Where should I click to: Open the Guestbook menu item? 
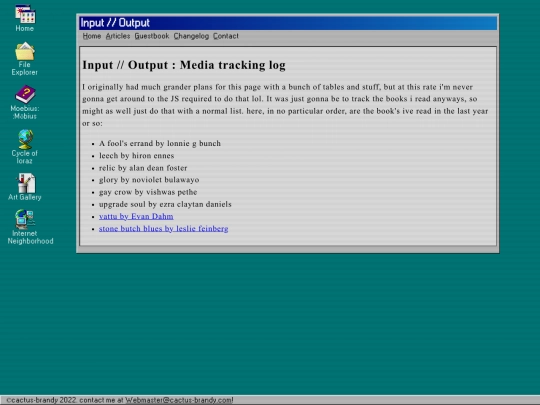[152, 36]
